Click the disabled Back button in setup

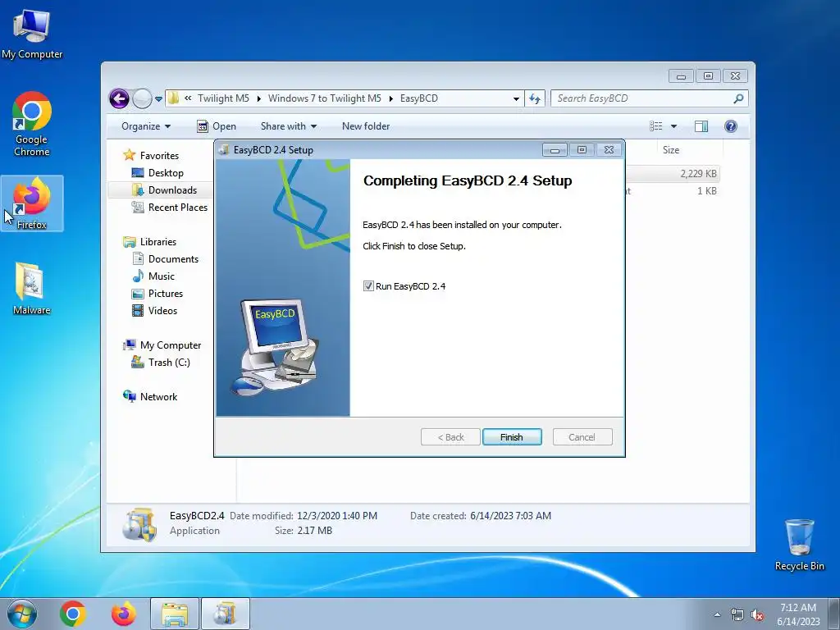point(450,437)
